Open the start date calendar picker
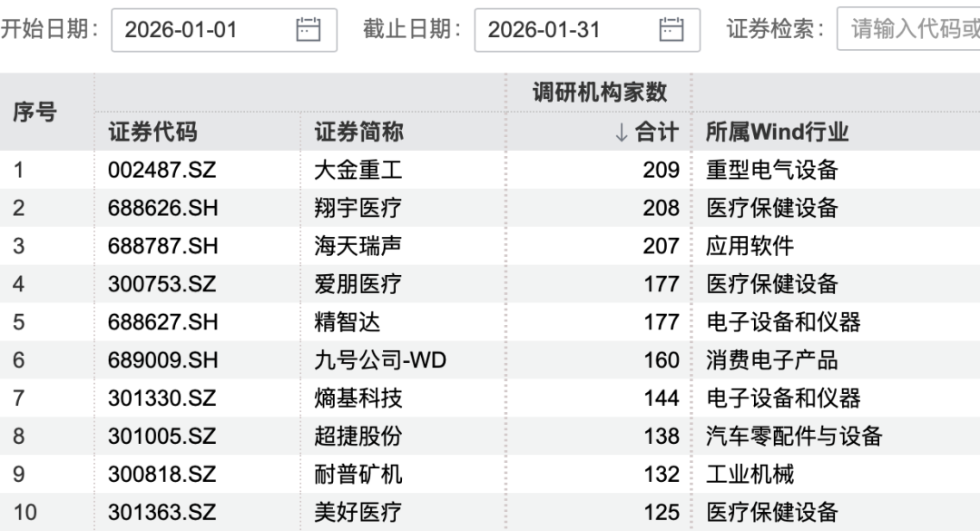 [x=309, y=29]
